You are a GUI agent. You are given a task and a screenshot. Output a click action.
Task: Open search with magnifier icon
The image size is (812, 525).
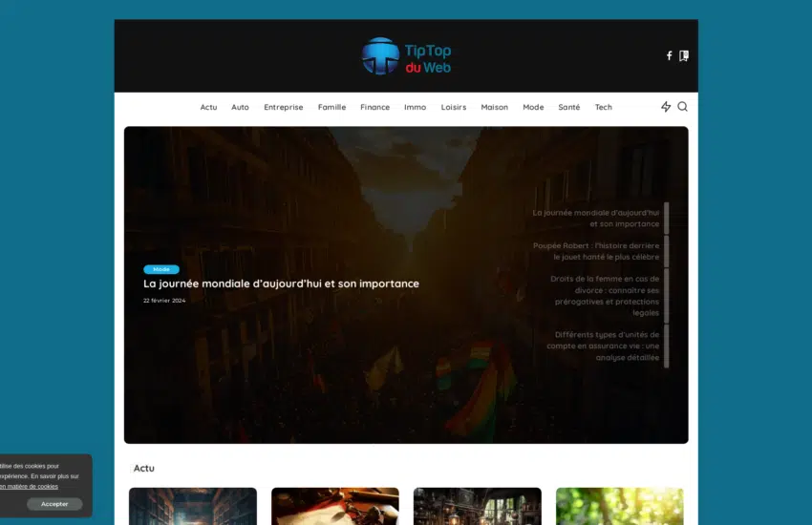(x=683, y=107)
